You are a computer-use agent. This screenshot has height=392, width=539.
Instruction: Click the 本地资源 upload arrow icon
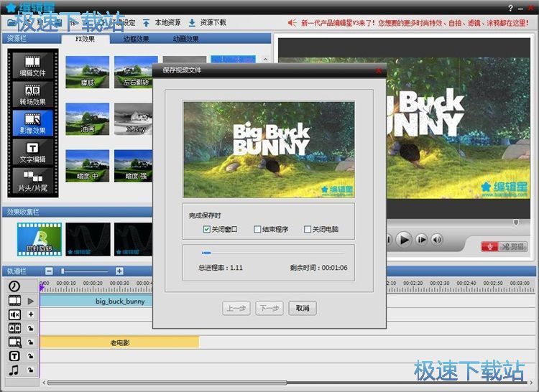(x=146, y=23)
